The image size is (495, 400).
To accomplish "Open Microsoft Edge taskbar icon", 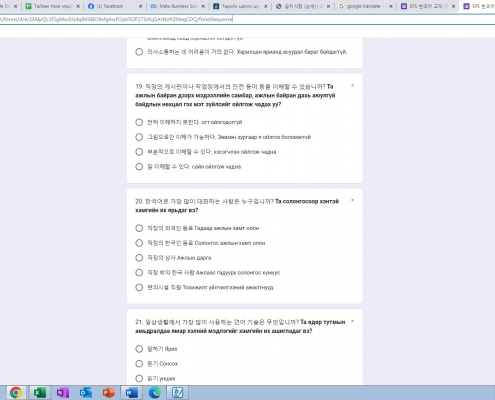I will pyautogui.click(x=155, y=392).
